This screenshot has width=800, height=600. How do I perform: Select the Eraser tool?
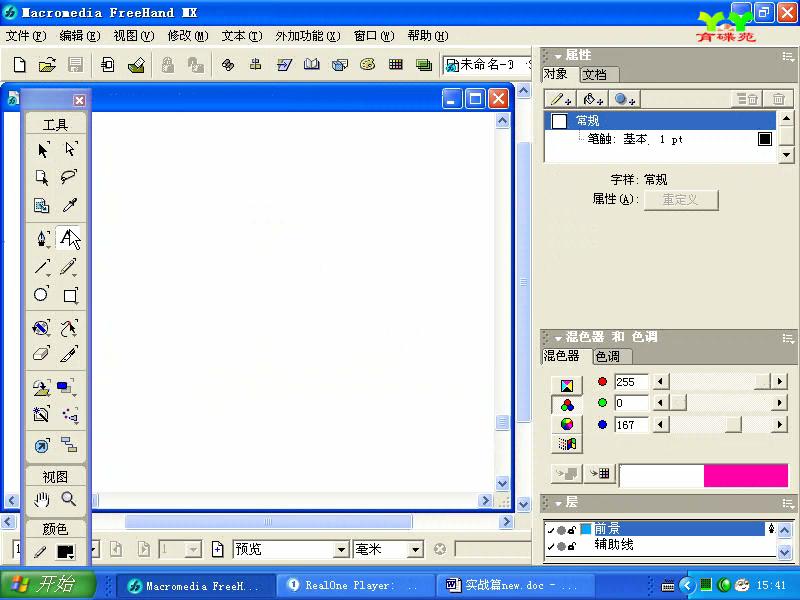pyautogui.click(x=41, y=354)
